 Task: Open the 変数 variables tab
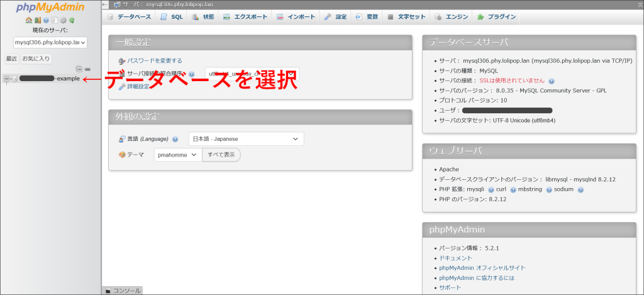tap(367, 17)
